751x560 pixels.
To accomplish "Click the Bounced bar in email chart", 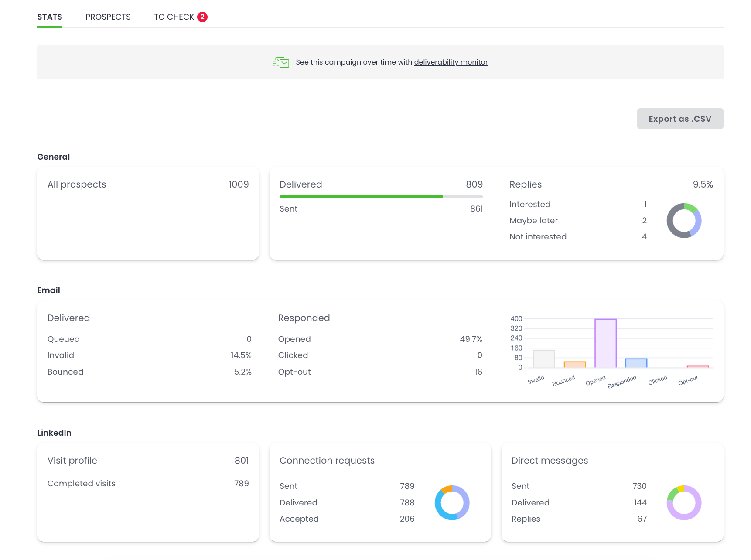I will (x=574, y=365).
